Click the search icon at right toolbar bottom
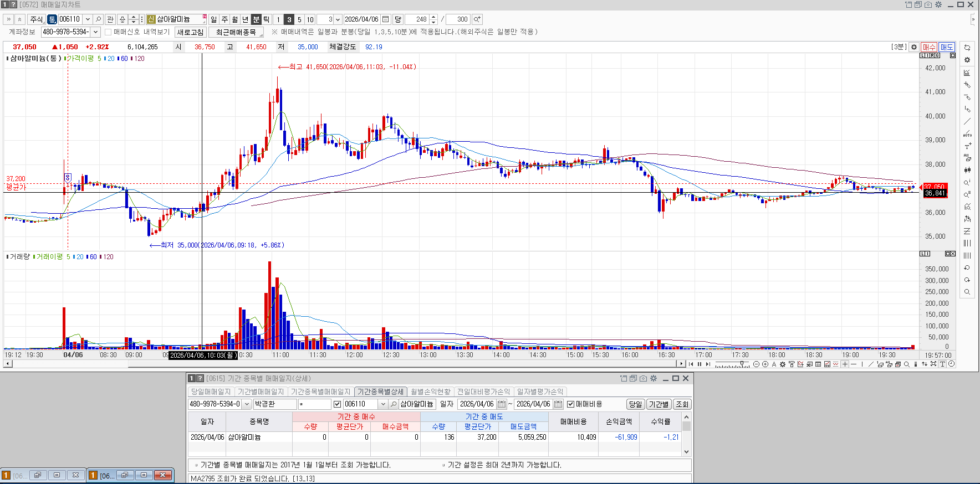980x484 pixels. click(x=967, y=292)
